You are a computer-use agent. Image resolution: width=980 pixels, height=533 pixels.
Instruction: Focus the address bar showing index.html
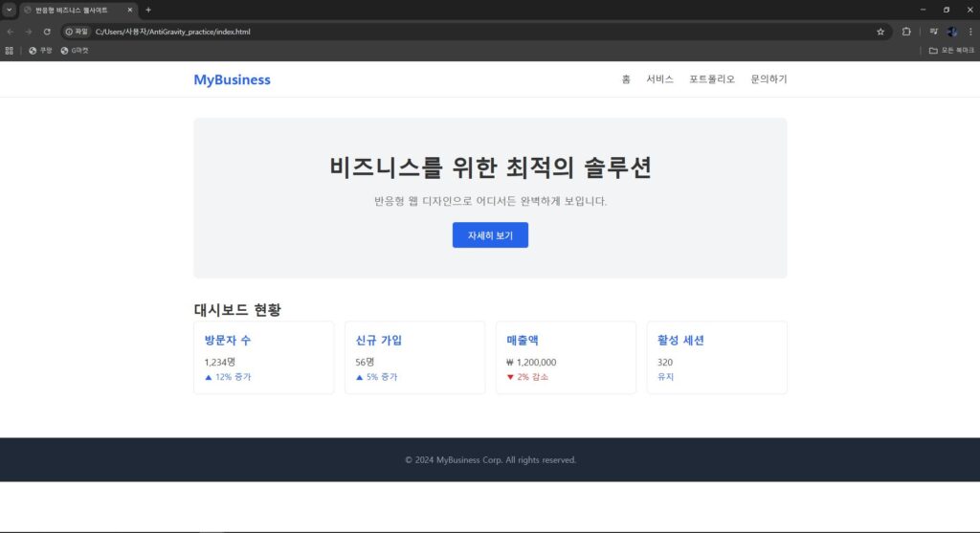[x=475, y=32]
